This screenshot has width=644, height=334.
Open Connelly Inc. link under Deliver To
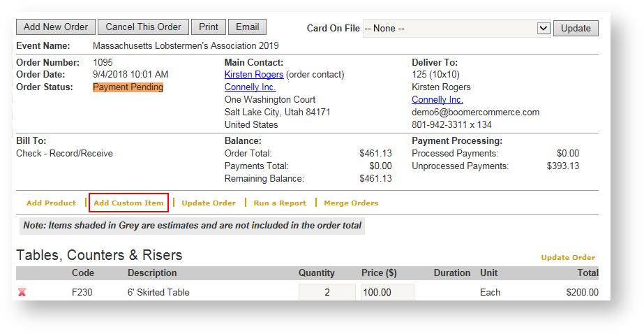(x=437, y=100)
